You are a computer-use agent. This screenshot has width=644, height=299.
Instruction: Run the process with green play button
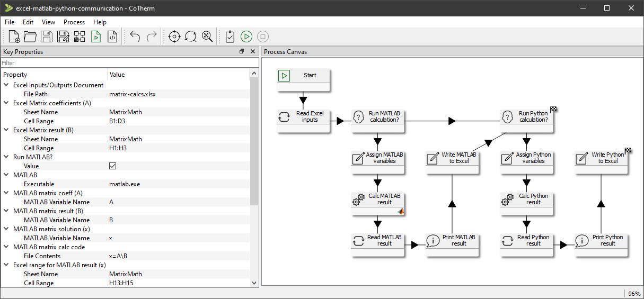coord(246,37)
